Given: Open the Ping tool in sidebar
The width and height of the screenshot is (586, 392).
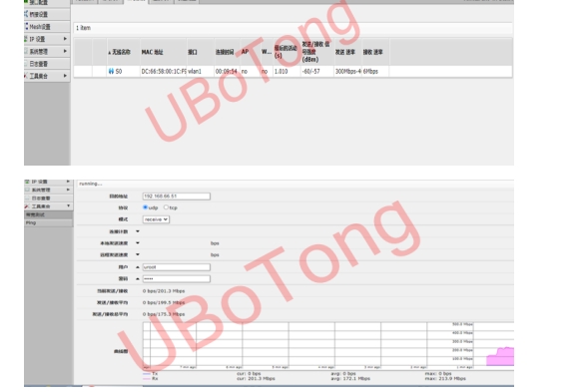Looking at the screenshot, I should pyautogui.click(x=48, y=222).
